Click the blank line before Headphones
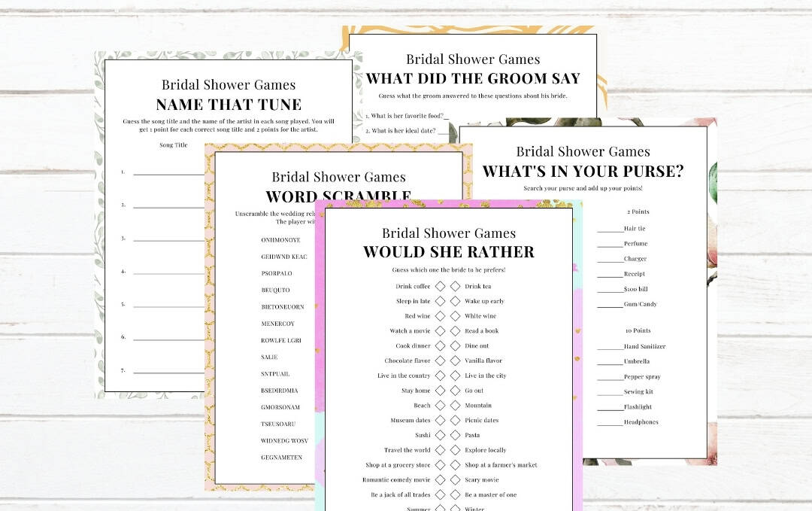The image size is (812, 511). pyautogui.click(x=610, y=423)
